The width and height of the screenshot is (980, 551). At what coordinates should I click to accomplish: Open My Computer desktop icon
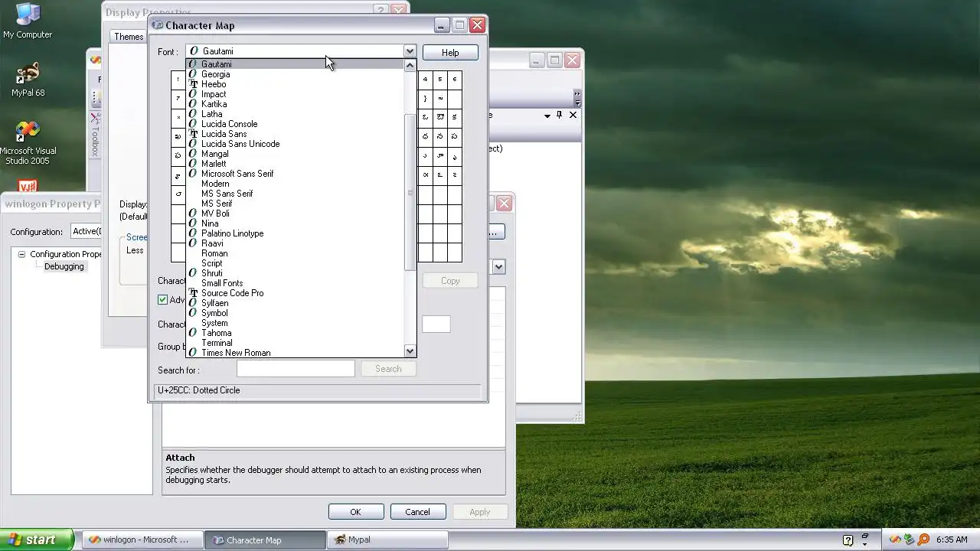(28, 21)
